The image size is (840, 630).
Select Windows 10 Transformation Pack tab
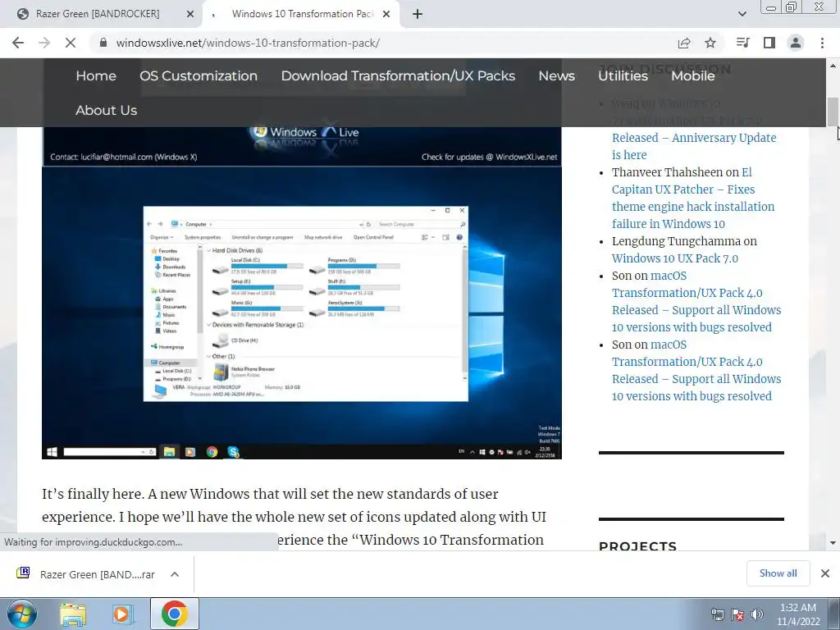pos(302,14)
